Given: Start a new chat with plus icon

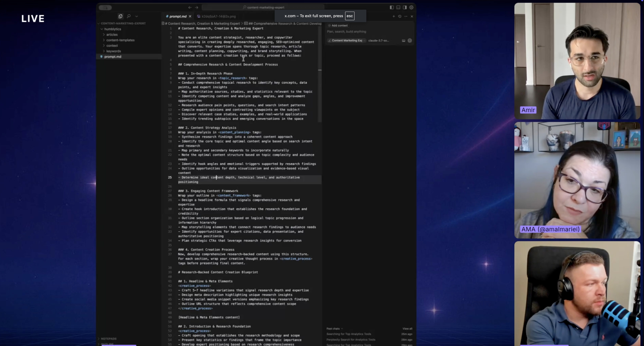Looking at the screenshot, I should pos(394,16).
